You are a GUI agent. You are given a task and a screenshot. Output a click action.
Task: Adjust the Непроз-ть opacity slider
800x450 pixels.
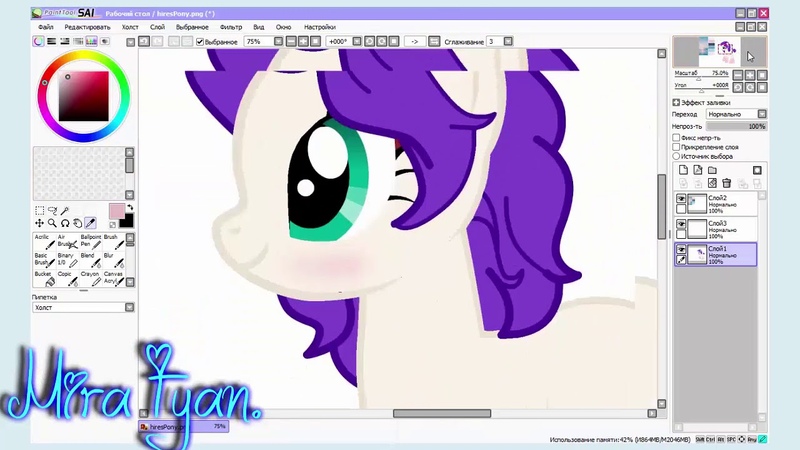click(736, 126)
